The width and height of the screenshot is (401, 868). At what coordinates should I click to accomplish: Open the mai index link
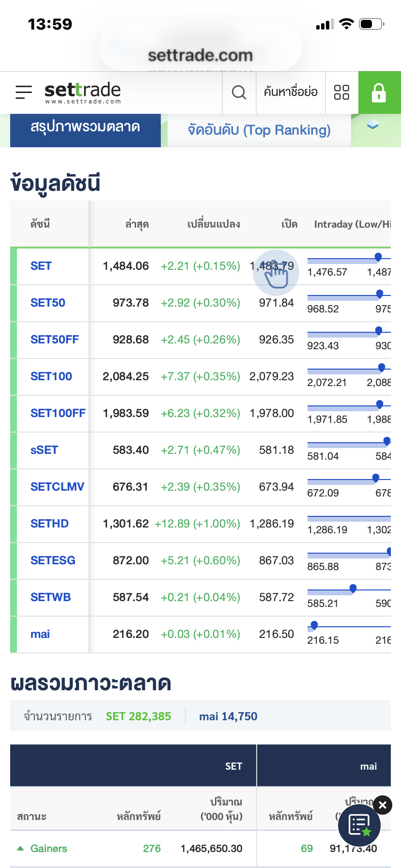click(x=40, y=634)
